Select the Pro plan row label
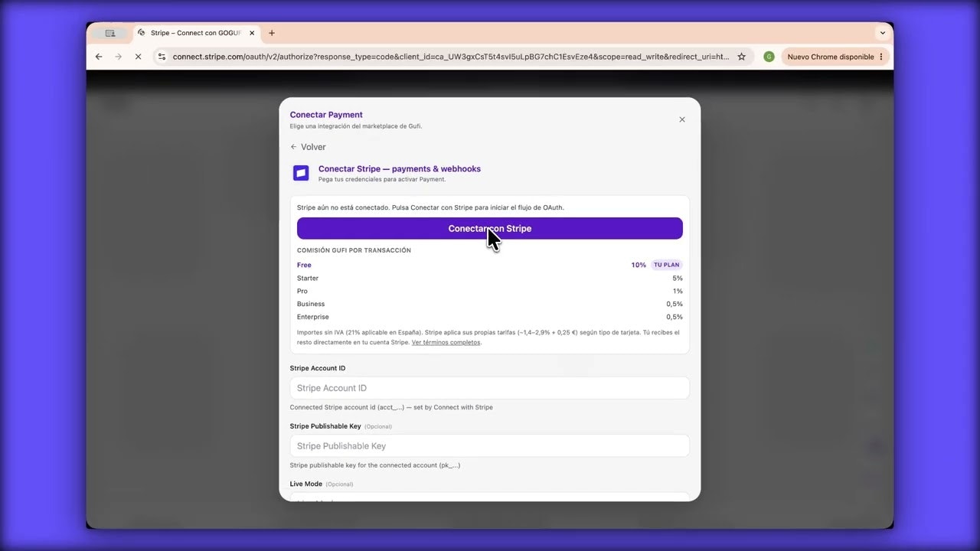This screenshot has height=551, width=980. [x=302, y=291]
